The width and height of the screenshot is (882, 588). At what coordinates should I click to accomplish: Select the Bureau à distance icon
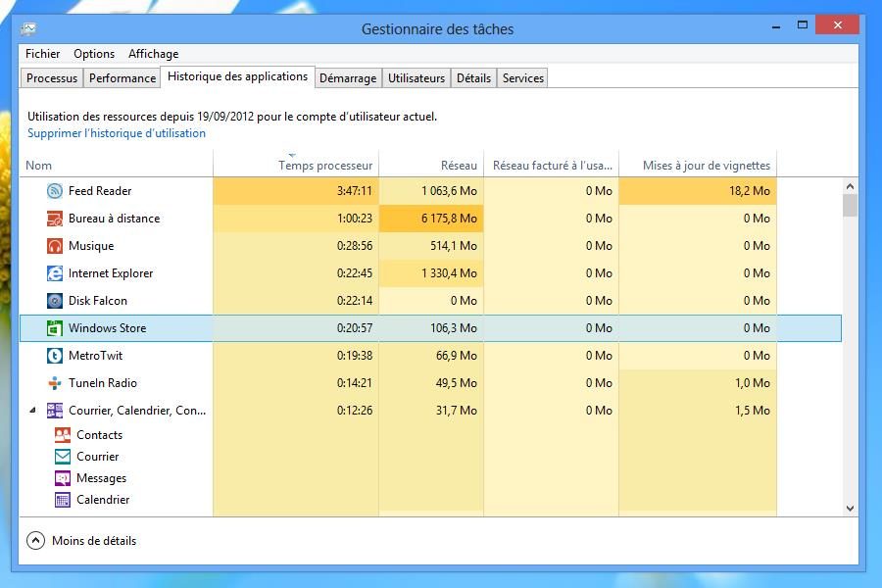click(x=55, y=219)
